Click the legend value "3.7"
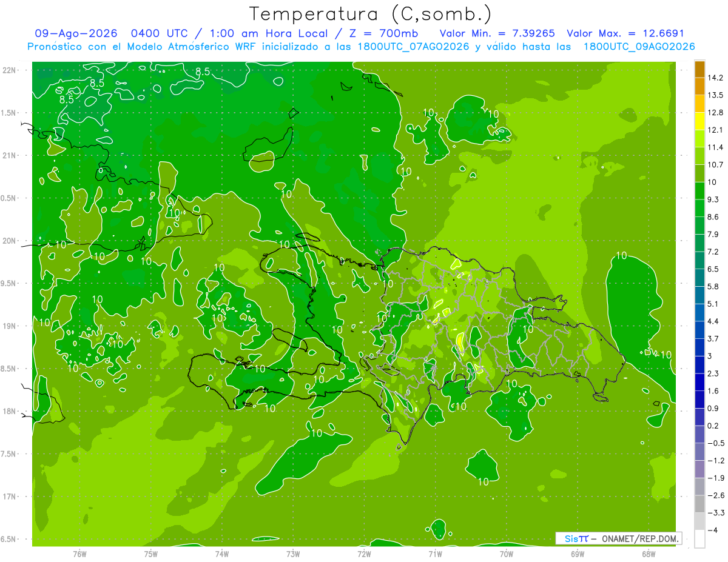This screenshot has height=562, width=728. 714,338
